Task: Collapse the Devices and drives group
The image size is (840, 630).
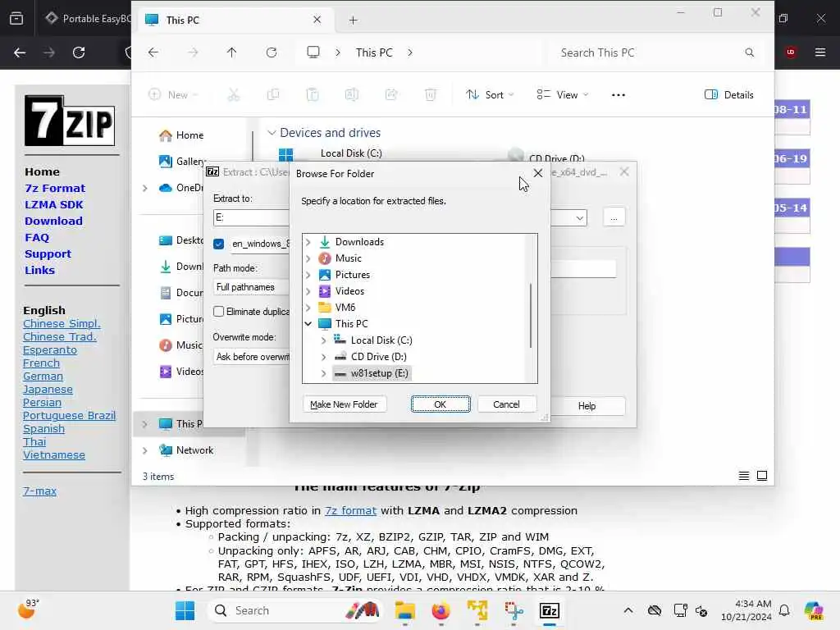Action: (x=272, y=133)
